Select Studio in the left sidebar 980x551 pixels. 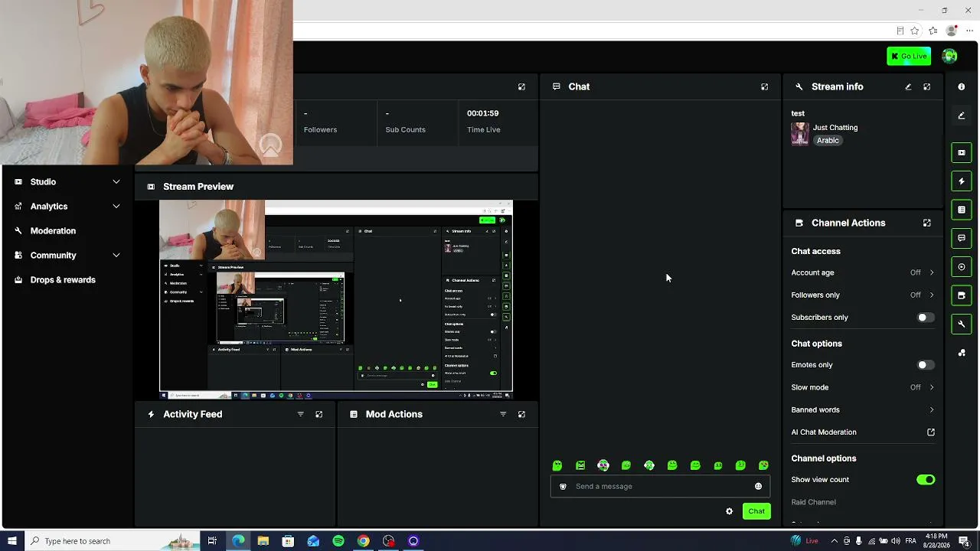point(43,181)
